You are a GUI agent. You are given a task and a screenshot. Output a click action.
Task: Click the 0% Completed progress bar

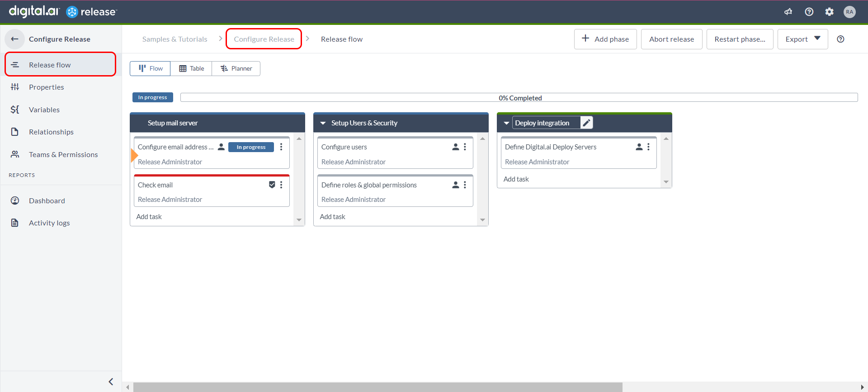tap(519, 97)
